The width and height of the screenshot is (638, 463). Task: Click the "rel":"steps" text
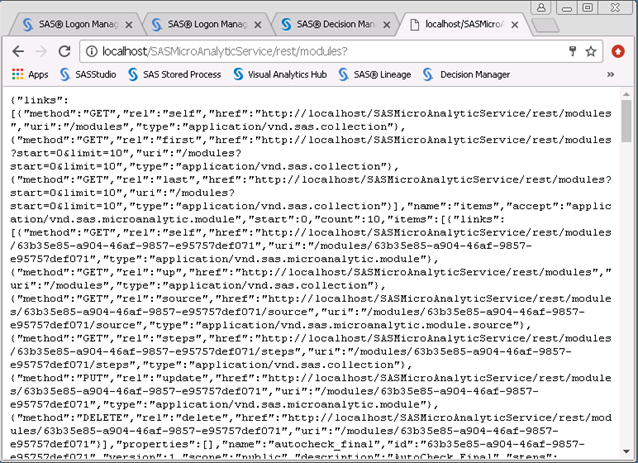(159, 339)
